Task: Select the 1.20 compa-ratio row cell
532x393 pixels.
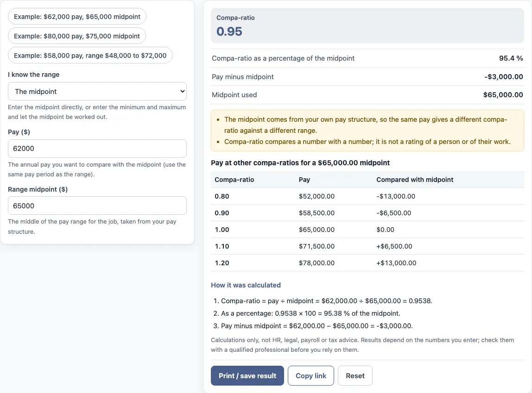Action: coord(222,263)
